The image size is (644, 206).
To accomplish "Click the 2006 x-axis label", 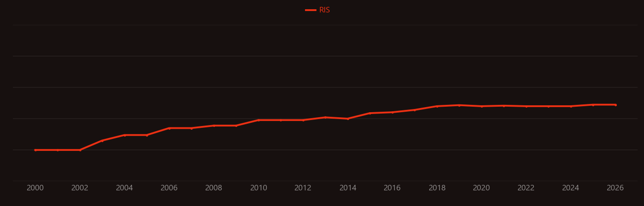I will pos(169,188).
